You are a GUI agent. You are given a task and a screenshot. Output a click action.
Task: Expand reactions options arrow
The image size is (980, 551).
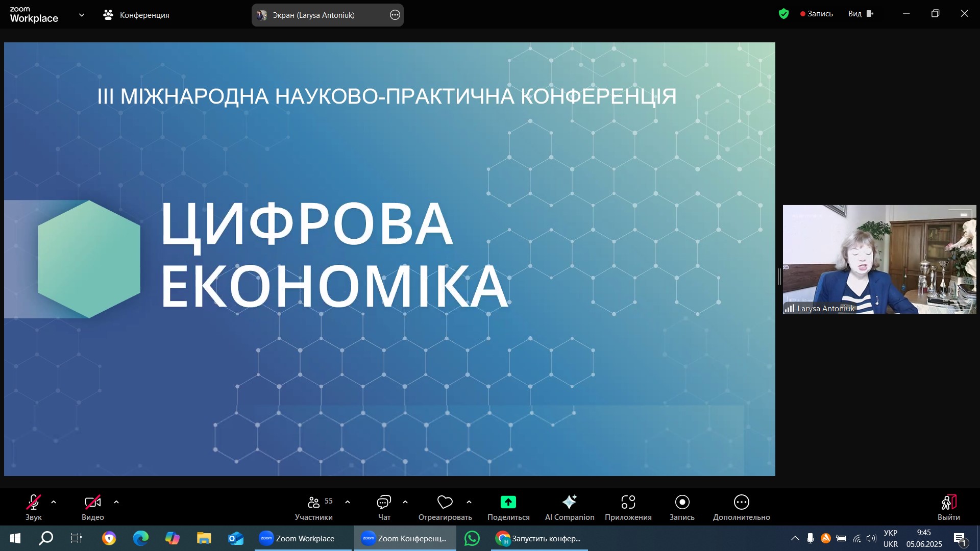coord(469,503)
